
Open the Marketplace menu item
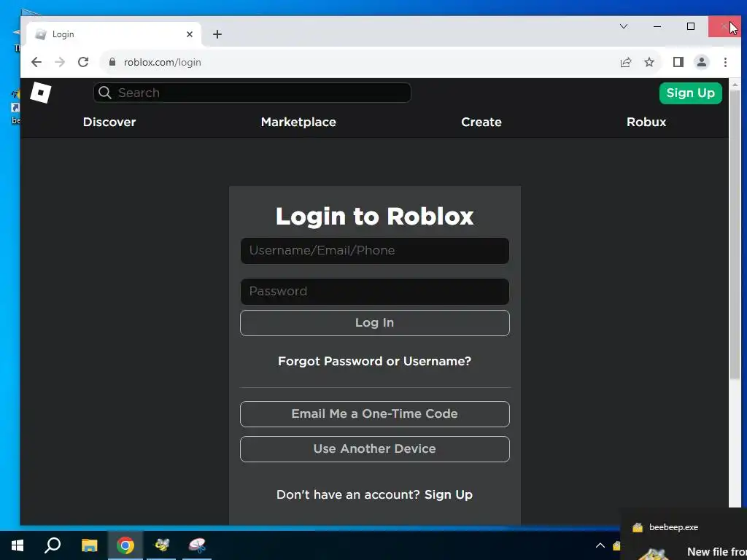coord(298,122)
